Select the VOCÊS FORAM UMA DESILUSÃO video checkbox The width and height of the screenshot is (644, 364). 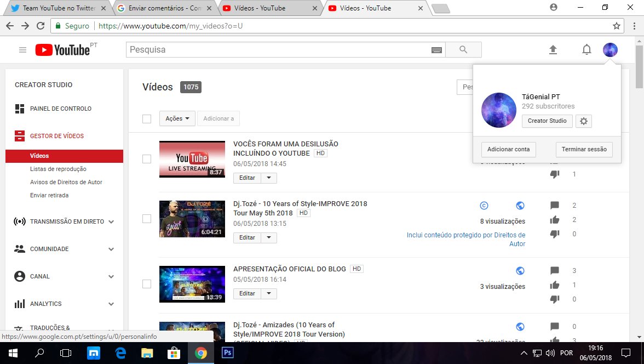147,159
